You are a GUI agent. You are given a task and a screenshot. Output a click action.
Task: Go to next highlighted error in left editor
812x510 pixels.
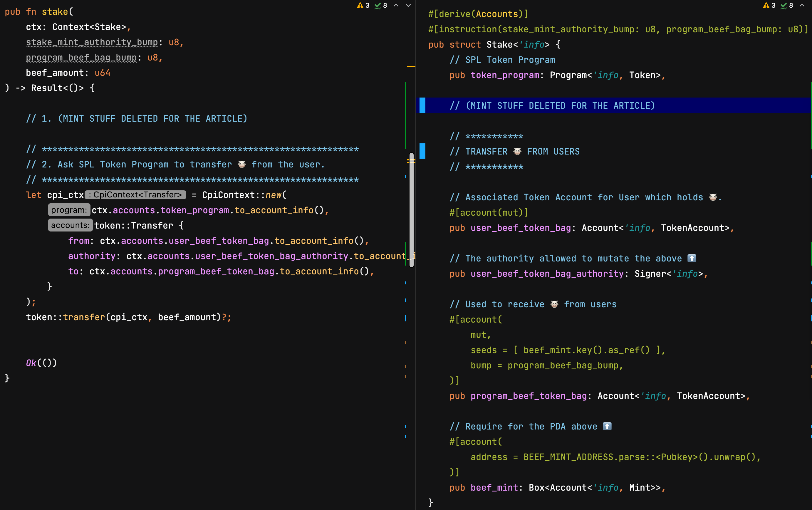tap(408, 5)
